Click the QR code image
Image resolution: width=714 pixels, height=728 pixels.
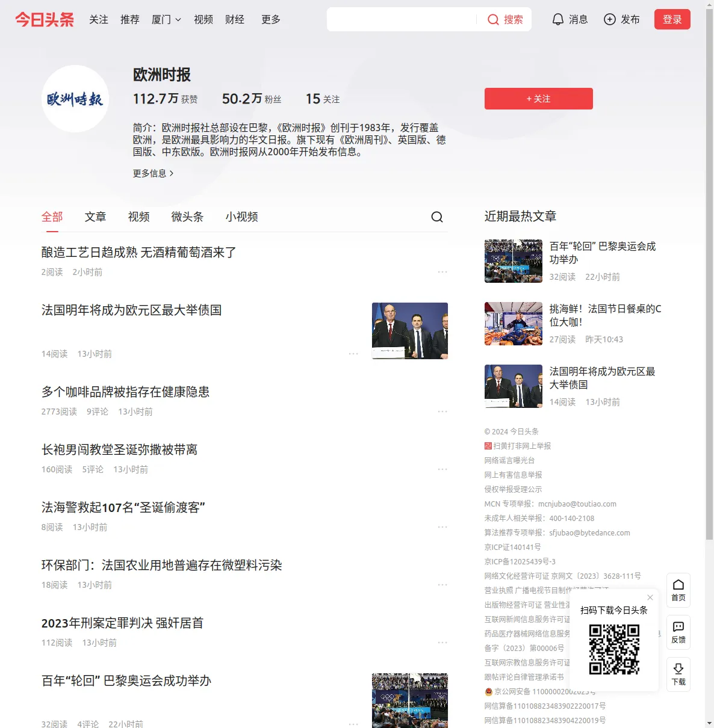click(614, 649)
